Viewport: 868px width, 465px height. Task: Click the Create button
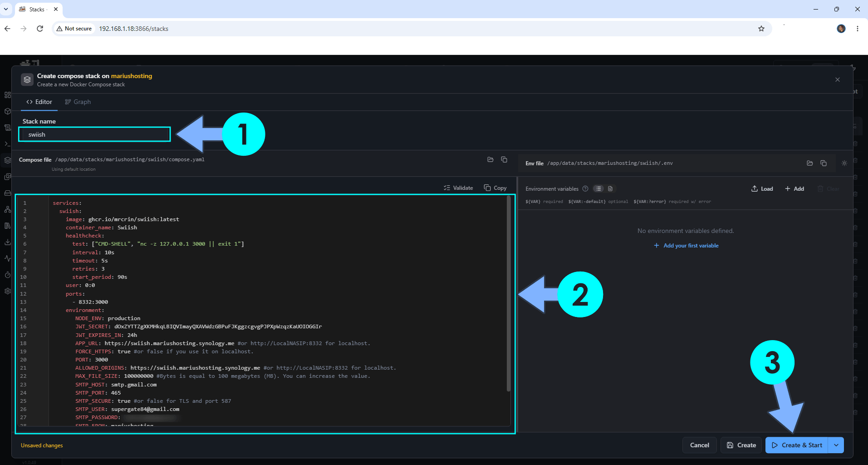741,445
